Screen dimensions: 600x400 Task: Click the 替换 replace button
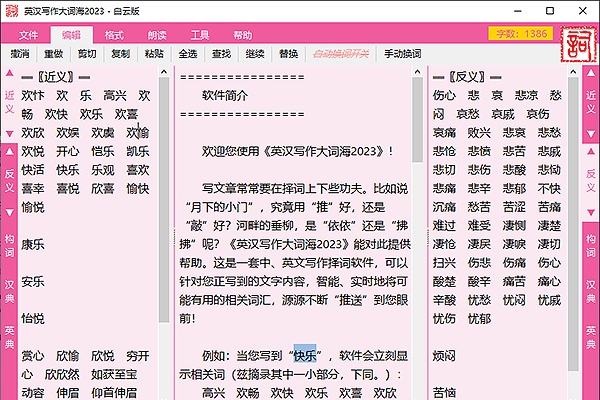point(289,54)
